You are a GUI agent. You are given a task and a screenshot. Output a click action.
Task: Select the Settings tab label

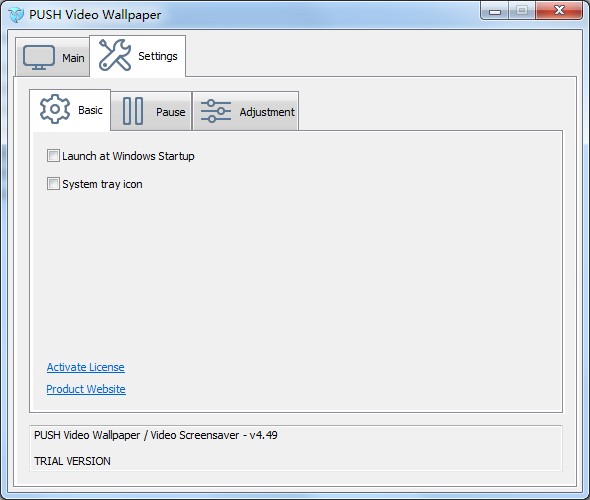[158, 56]
